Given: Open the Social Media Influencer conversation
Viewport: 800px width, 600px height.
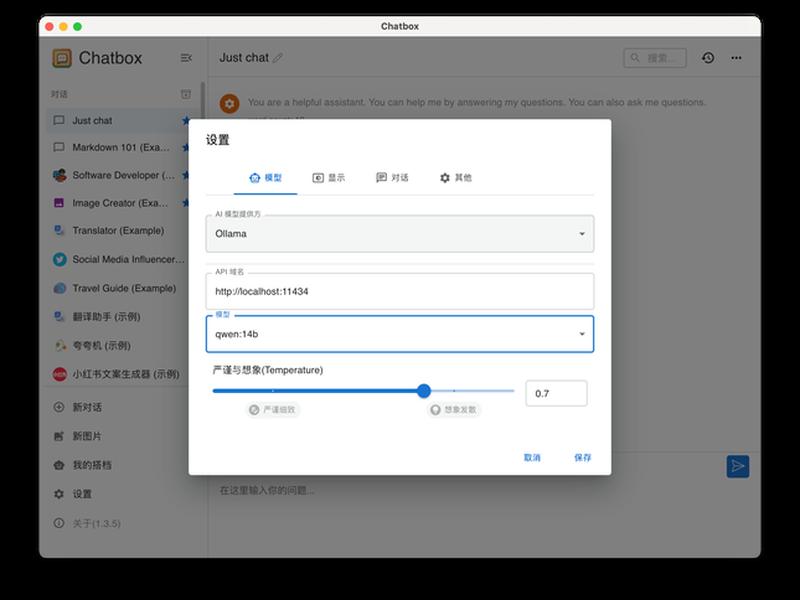Looking at the screenshot, I should (118, 260).
